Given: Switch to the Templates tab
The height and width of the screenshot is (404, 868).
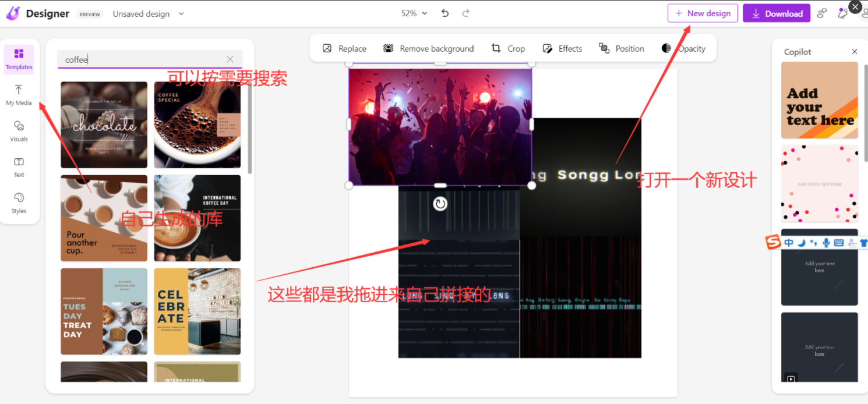Looking at the screenshot, I should [x=19, y=59].
